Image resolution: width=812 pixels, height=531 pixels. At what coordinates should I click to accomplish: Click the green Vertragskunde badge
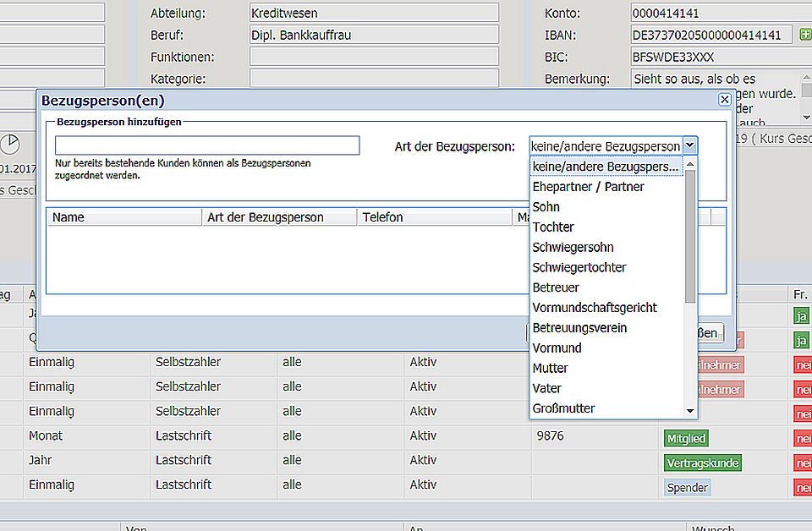702,463
